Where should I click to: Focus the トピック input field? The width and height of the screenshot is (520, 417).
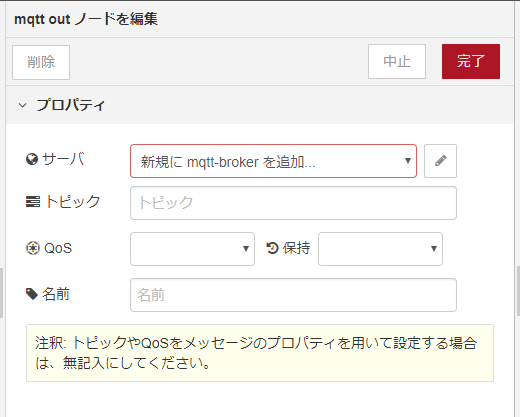pyautogui.click(x=293, y=203)
